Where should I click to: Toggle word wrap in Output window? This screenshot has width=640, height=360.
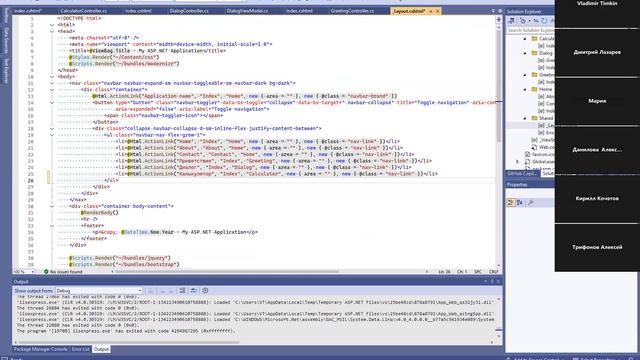[x=193, y=291]
